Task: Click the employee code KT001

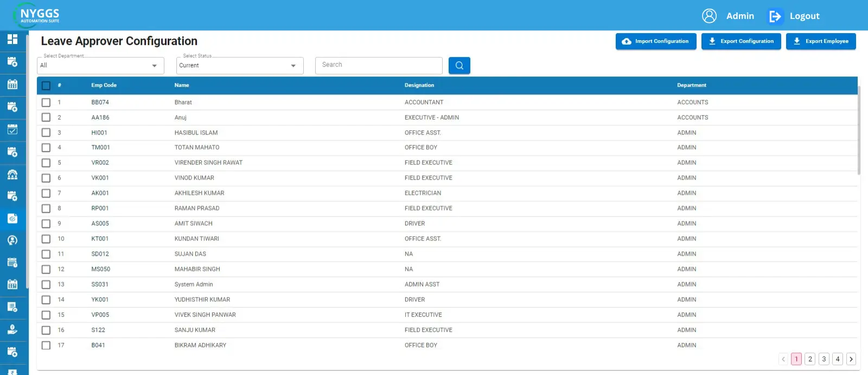Action: pos(100,239)
